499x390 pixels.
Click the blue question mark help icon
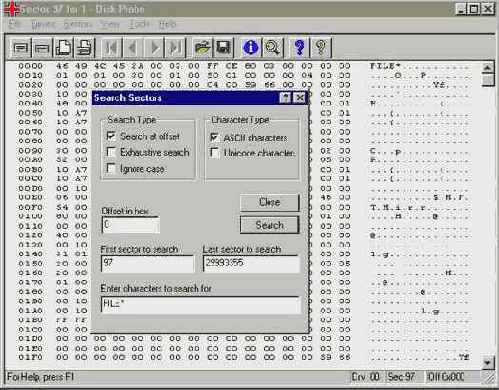pyautogui.click(x=299, y=48)
